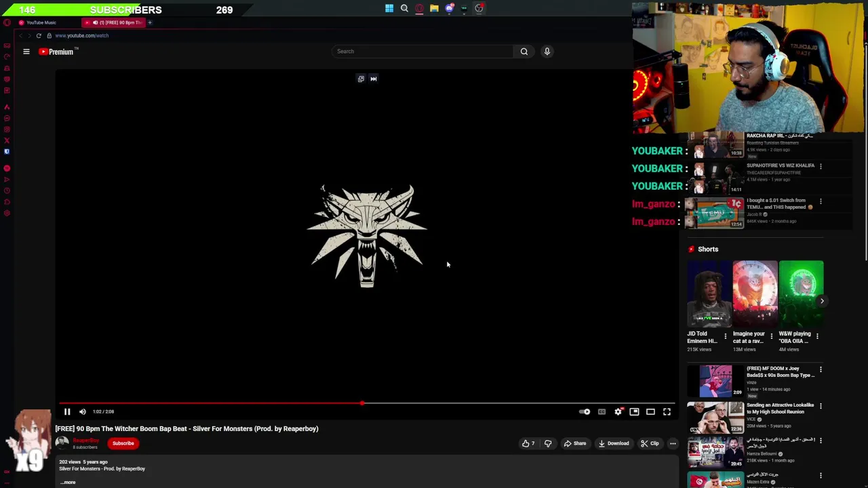
Task: Open the ReaperBoy channel name link
Action: click(86, 441)
